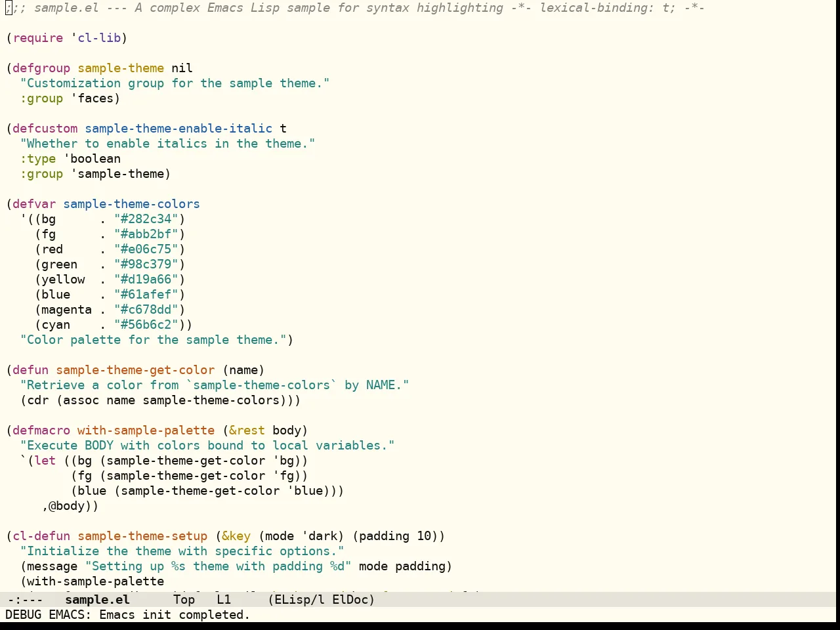Click the 'lexical-binding: t;' text in header
Screen dimensions: 840x630
point(608,8)
